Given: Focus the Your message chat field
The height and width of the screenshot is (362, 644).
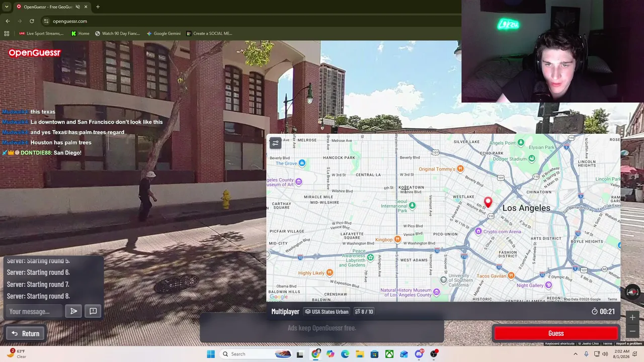Looking at the screenshot, I should click(34, 312).
